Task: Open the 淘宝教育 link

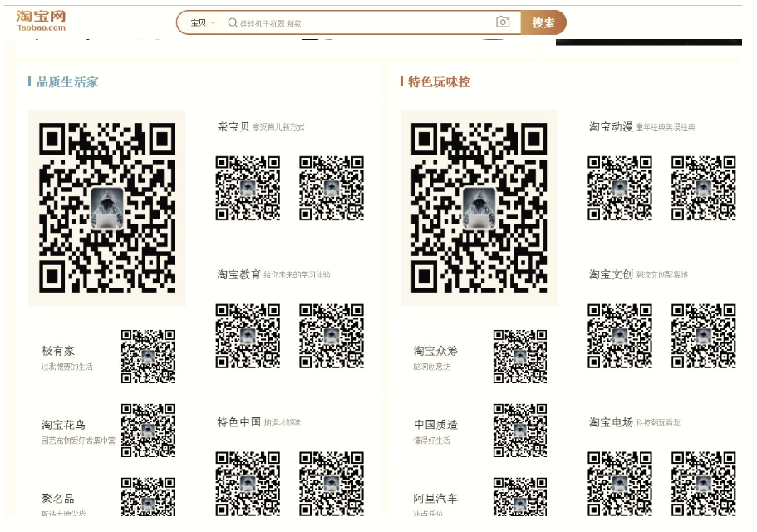Action: tap(238, 274)
